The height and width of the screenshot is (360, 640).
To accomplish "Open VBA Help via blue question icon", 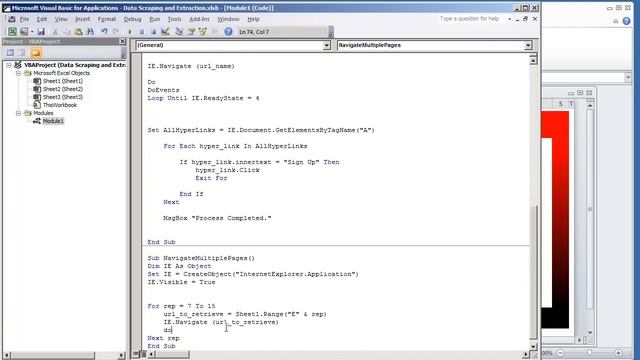I will (x=228, y=31).
